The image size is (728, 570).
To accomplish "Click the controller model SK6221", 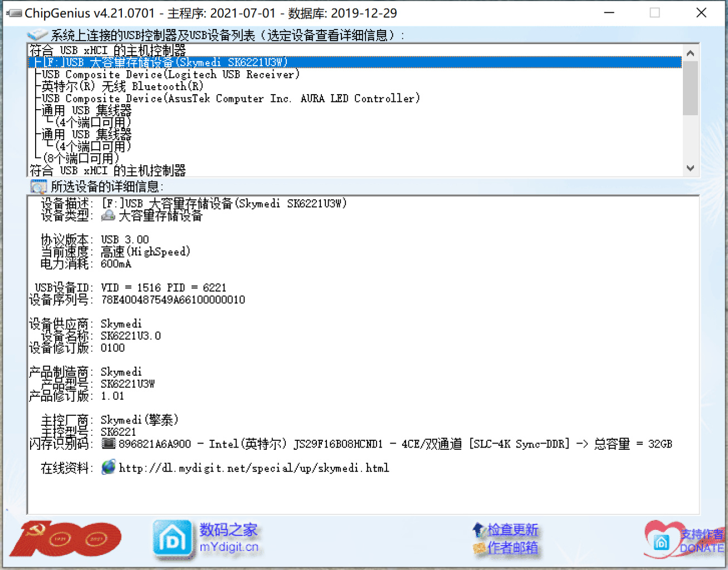I will [x=118, y=432].
